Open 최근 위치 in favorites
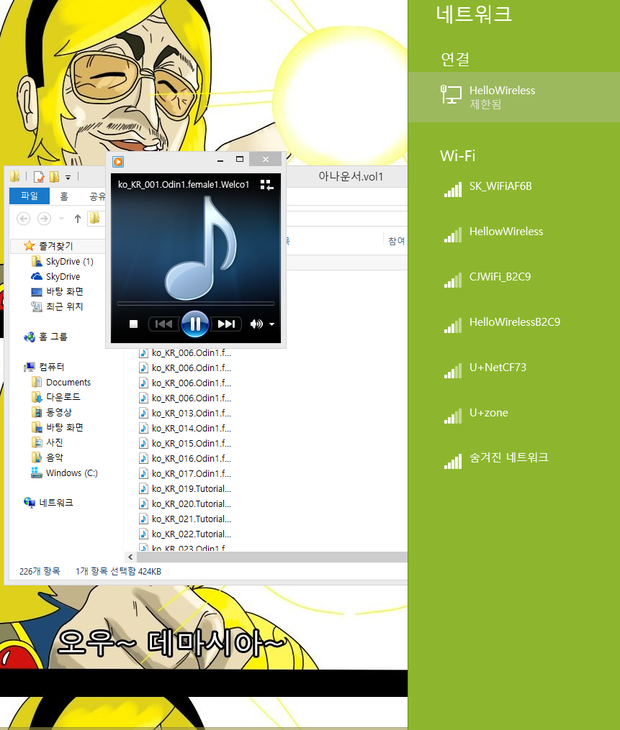Image resolution: width=620 pixels, height=730 pixels. coord(64,306)
